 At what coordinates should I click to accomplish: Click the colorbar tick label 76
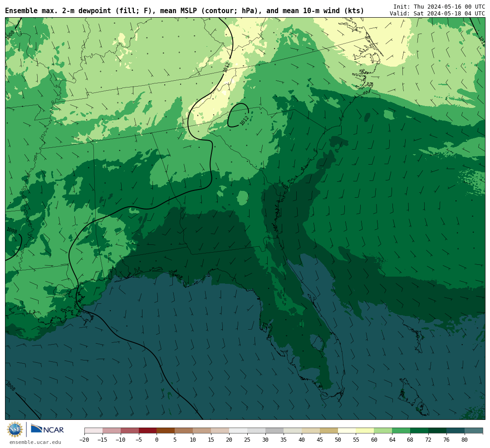point(446,440)
